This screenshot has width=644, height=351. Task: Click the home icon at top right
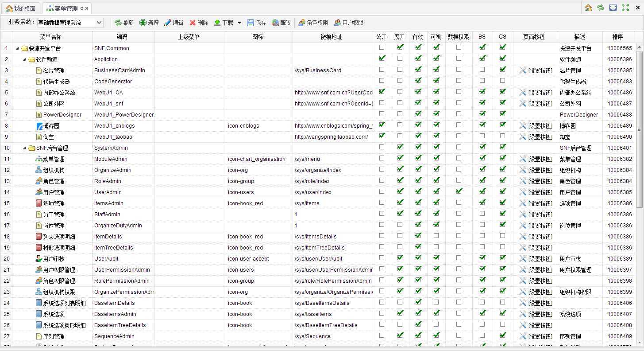588,8
